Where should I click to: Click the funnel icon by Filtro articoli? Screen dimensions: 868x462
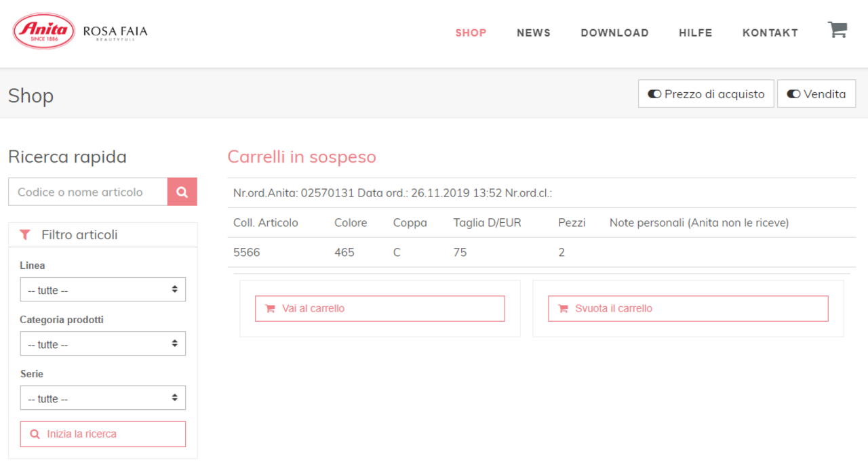click(x=25, y=235)
